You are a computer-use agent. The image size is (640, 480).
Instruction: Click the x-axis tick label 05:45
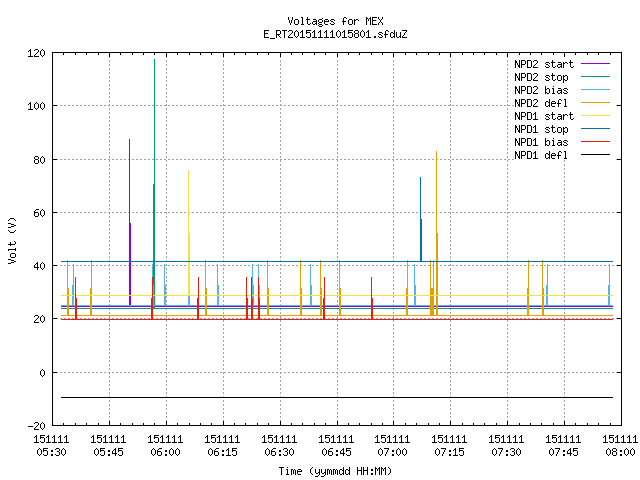(109, 452)
